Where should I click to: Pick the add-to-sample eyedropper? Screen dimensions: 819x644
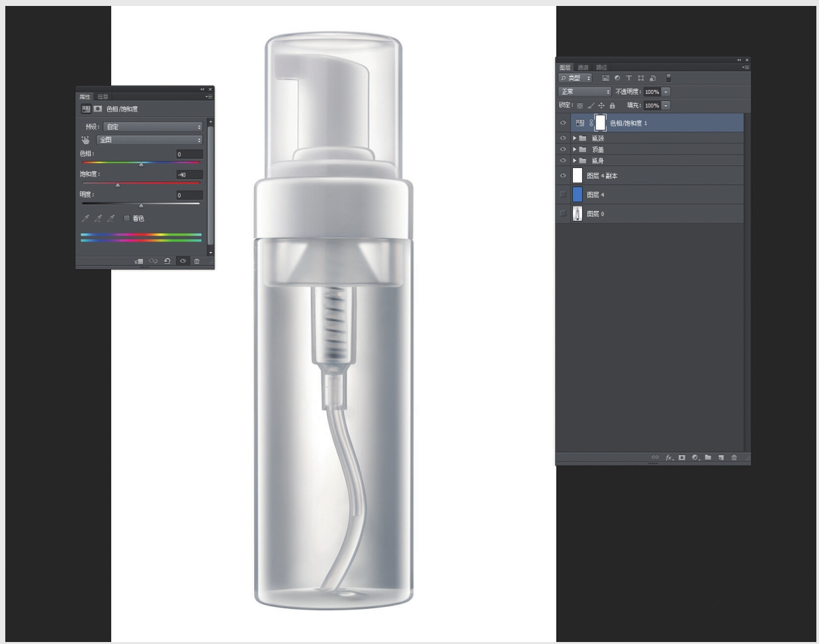pyautogui.click(x=98, y=218)
